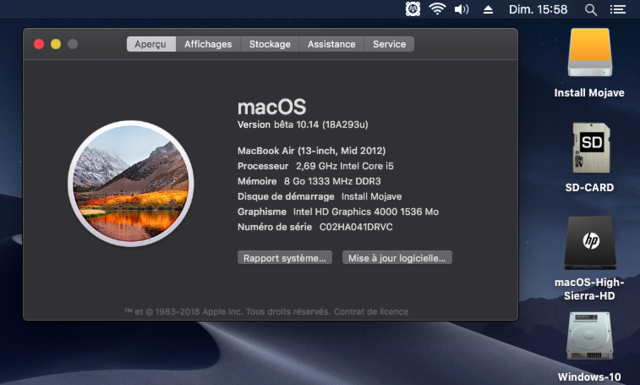The image size is (640, 385).
Task: Select the Service tab
Action: pos(389,44)
